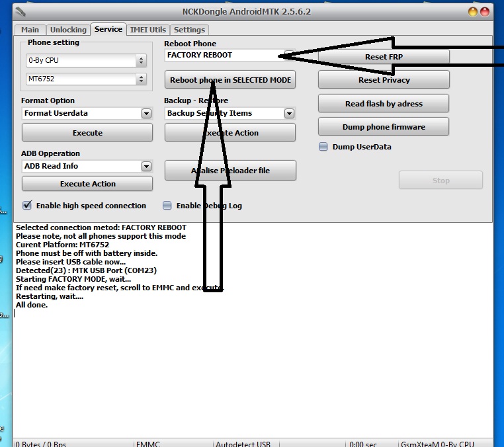
Task: Click the orange minimize button in title bar
Action: (x=473, y=12)
